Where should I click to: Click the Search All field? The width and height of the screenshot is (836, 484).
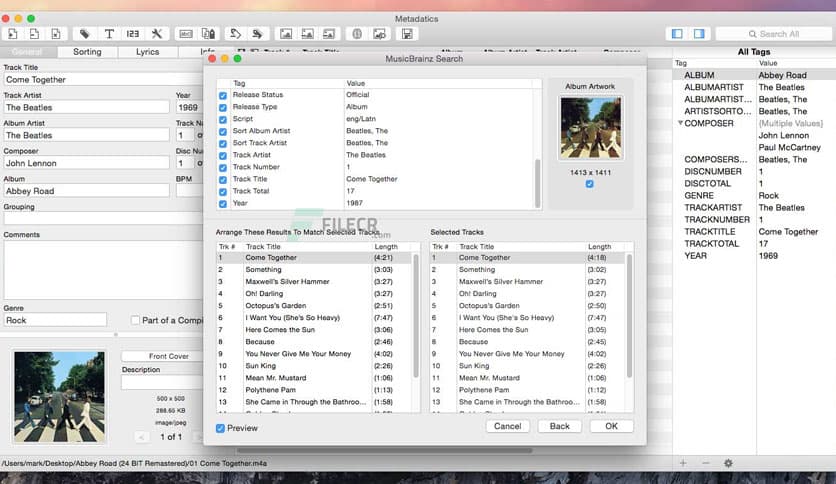(774, 34)
